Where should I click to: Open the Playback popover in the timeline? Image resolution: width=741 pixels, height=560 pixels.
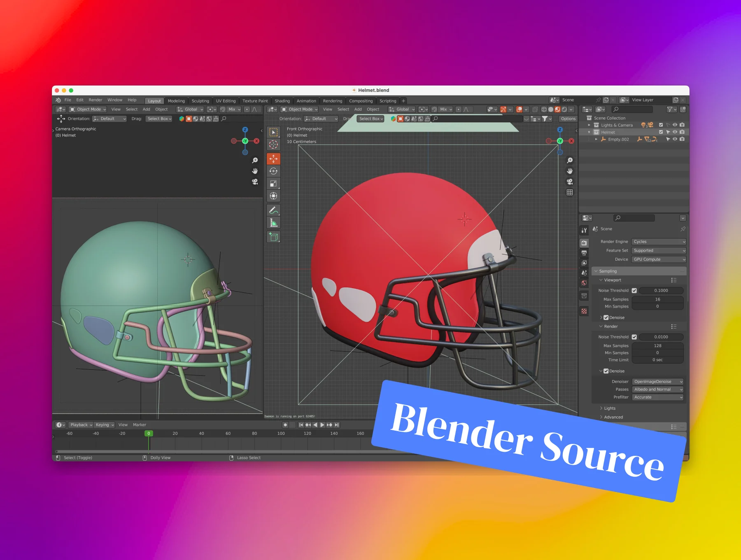click(81, 425)
